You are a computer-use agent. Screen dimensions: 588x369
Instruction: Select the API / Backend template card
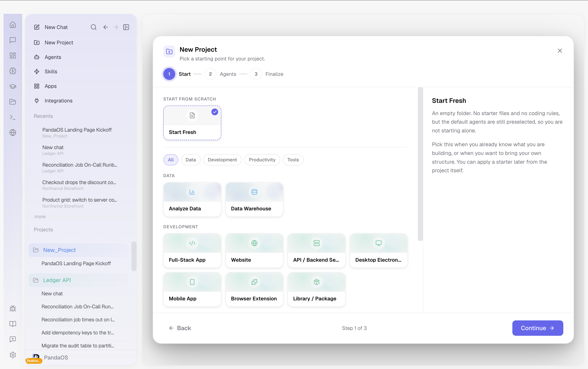pyautogui.click(x=316, y=251)
